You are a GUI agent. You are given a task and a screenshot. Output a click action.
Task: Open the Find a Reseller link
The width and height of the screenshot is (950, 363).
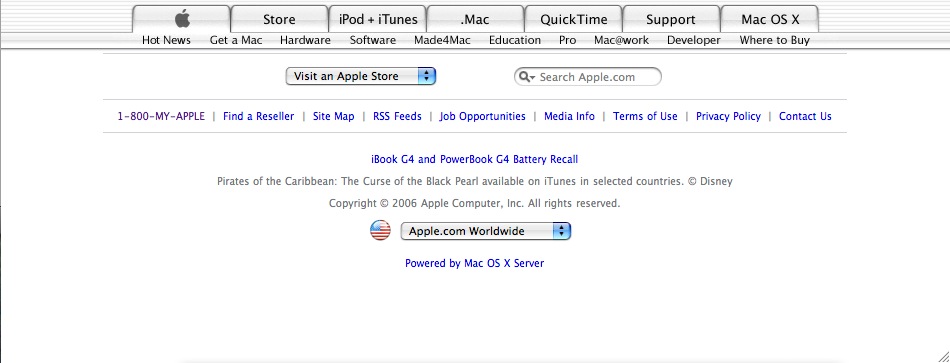[258, 116]
